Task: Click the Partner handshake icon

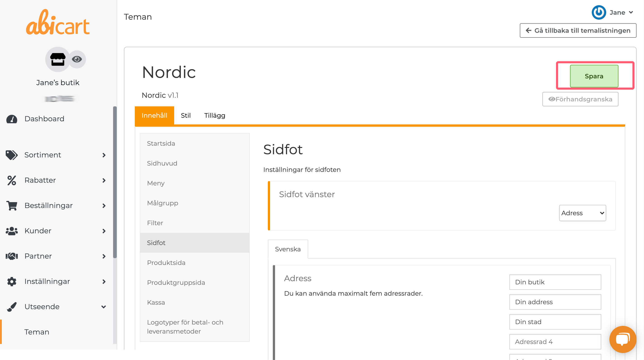Action: click(x=12, y=256)
